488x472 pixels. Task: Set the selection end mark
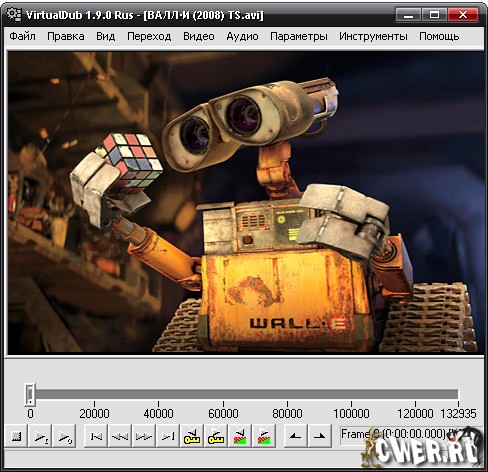(x=319, y=436)
